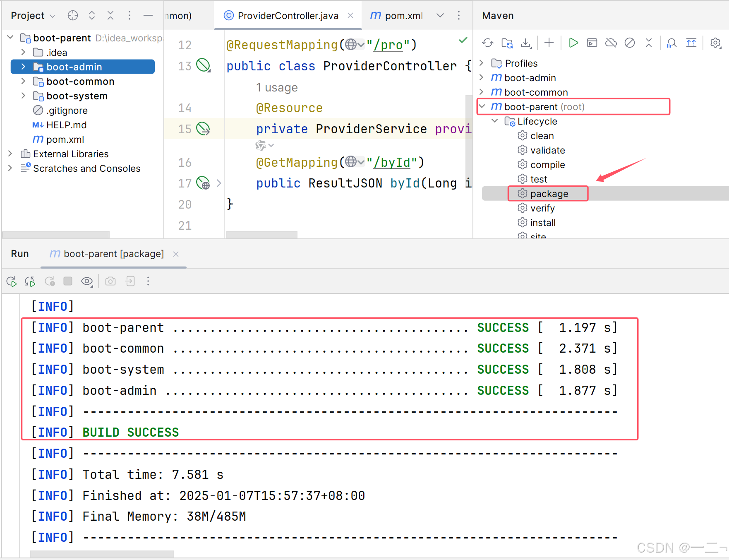Select boot-system in Project tree

coord(77,96)
